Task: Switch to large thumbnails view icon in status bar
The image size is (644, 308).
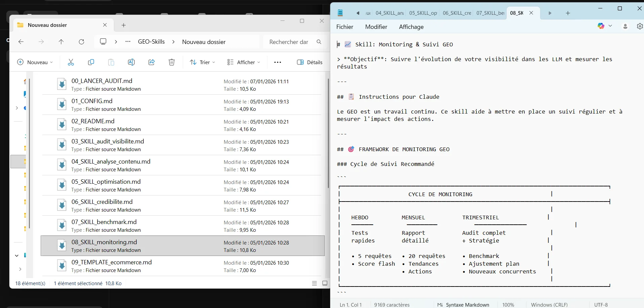Action: point(325,283)
